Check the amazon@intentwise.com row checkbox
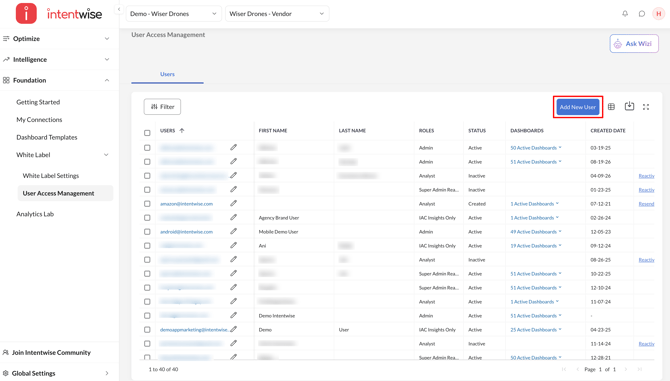This screenshot has width=670, height=381. pos(147,204)
